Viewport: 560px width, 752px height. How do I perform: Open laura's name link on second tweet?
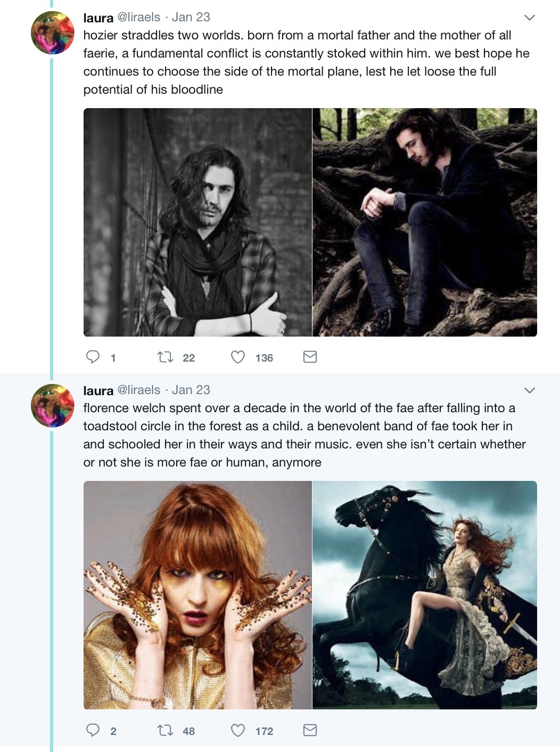click(98, 390)
